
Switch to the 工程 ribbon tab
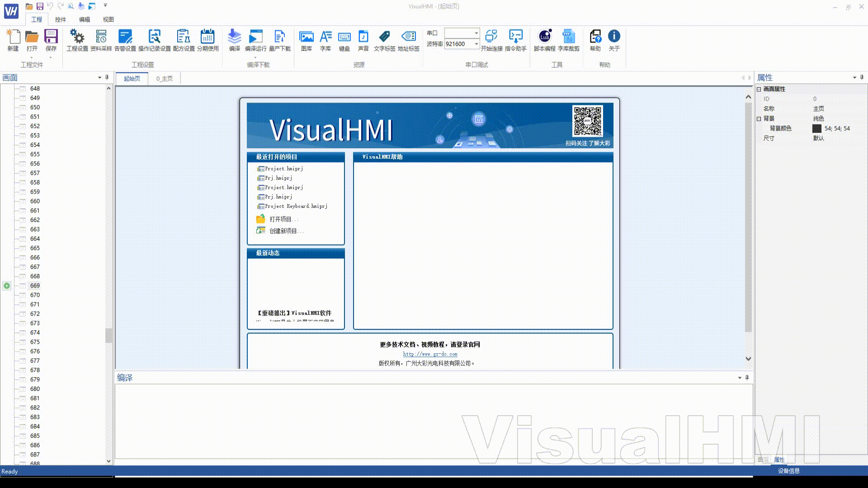pos(37,19)
